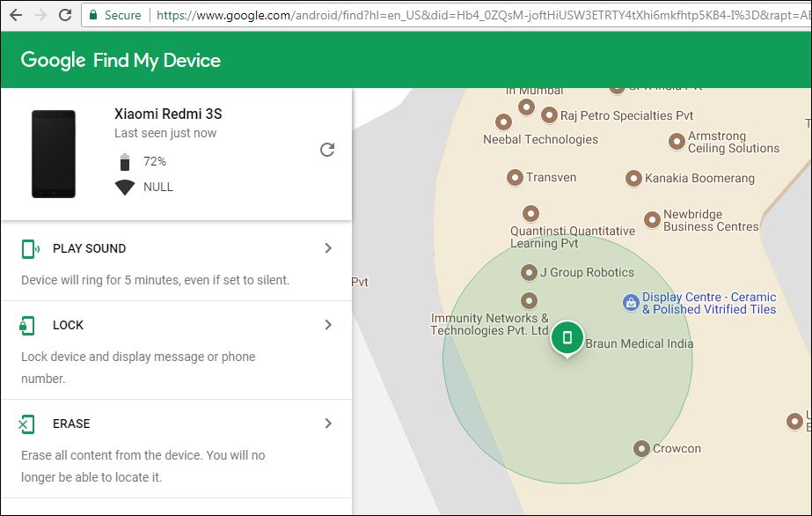The width and height of the screenshot is (812, 516).
Task: Click the NULL network name
Action: click(158, 187)
